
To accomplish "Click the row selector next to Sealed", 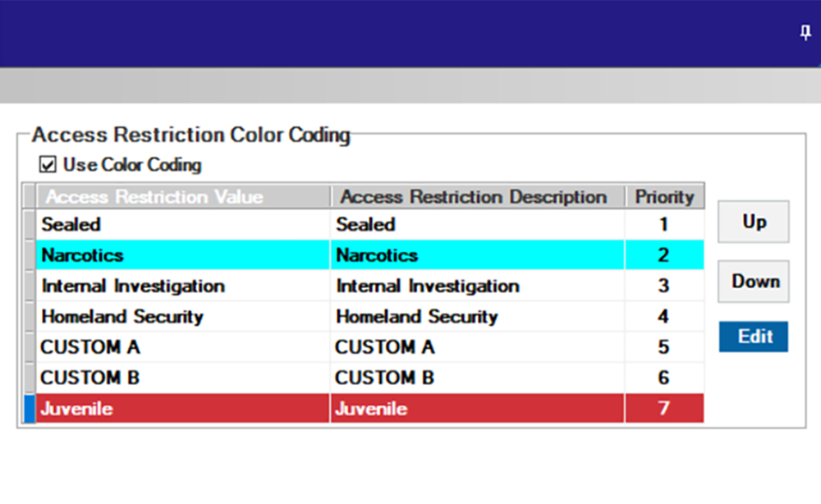I will 30,224.
